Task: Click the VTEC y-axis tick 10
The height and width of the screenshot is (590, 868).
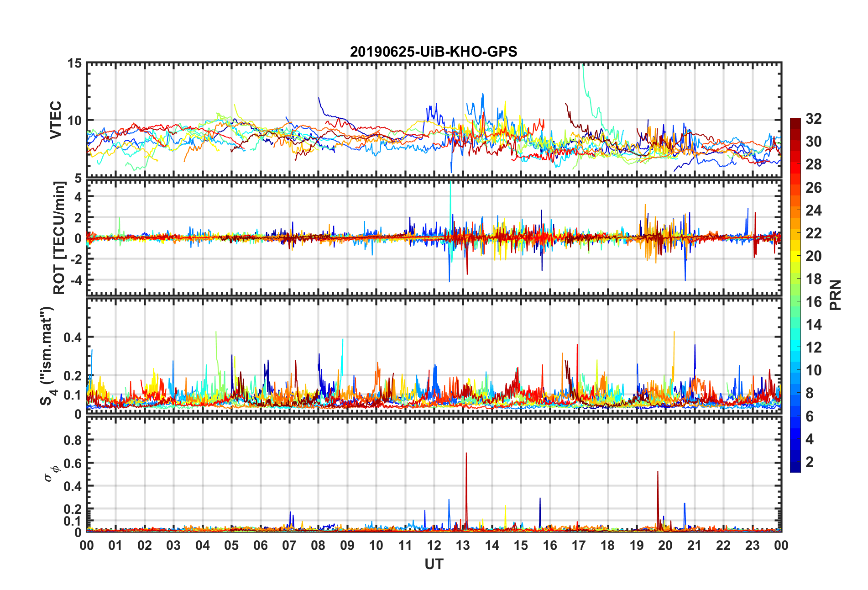Action: click(x=75, y=121)
